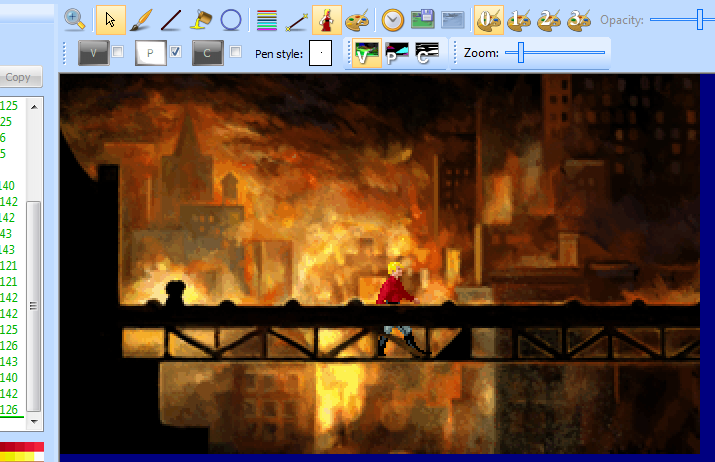This screenshot has width=715, height=462.
Task: Click the clock icon in the toolbar
Action: pyautogui.click(x=393, y=21)
